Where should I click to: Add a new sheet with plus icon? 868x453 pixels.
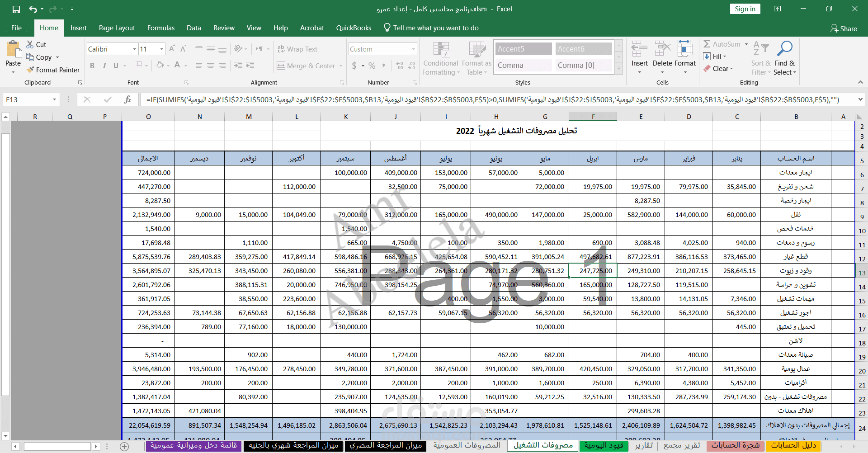tap(124, 447)
